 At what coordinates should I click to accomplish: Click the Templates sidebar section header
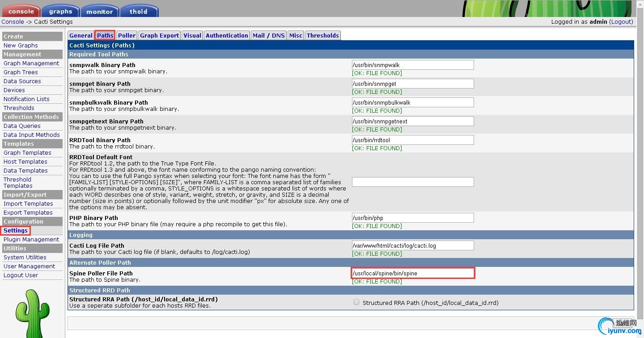(x=32, y=144)
